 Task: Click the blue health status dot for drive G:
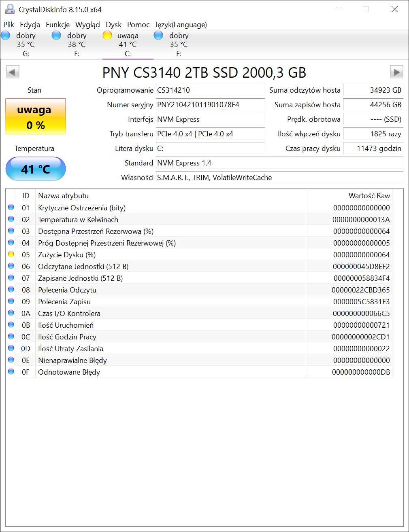[5, 35]
